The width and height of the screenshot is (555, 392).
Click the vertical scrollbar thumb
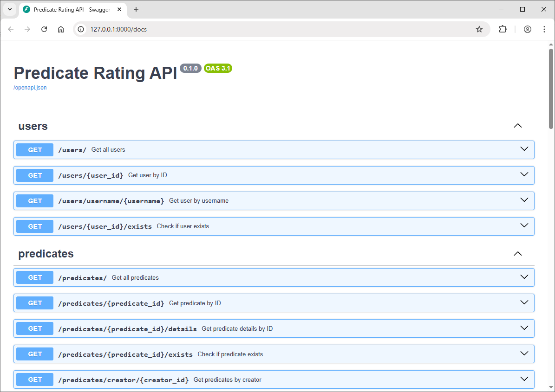551,88
